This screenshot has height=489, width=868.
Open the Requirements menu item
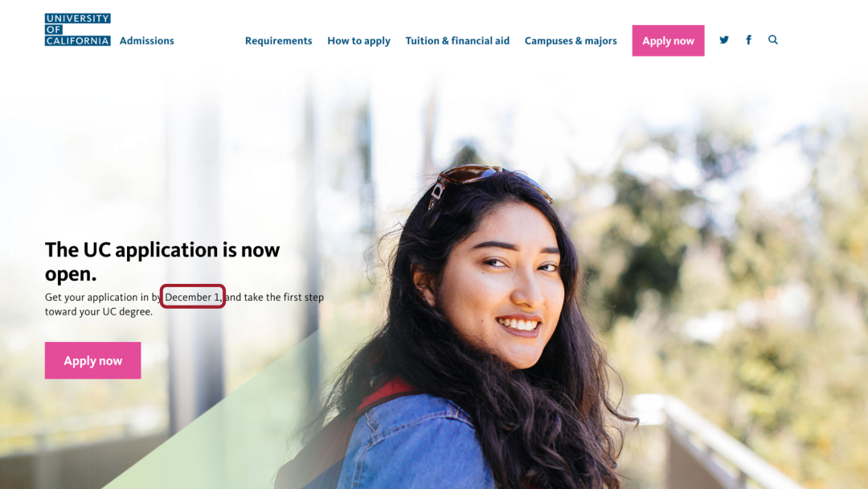[278, 40]
